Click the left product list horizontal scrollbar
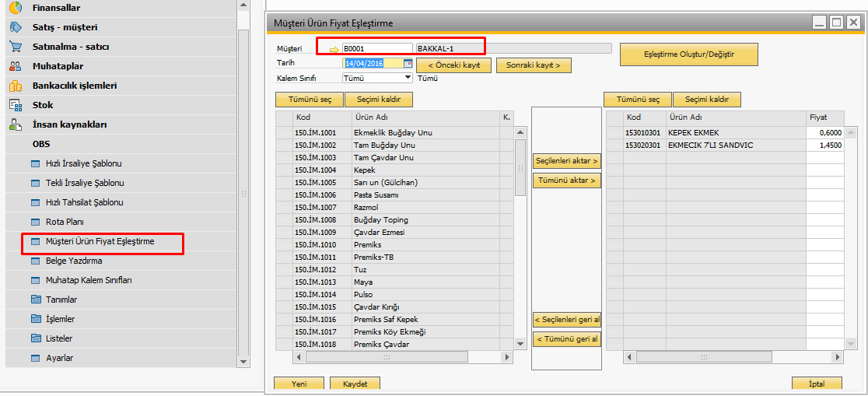Image resolution: width=868 pixels, height=396 pixels. pos(387,356)
